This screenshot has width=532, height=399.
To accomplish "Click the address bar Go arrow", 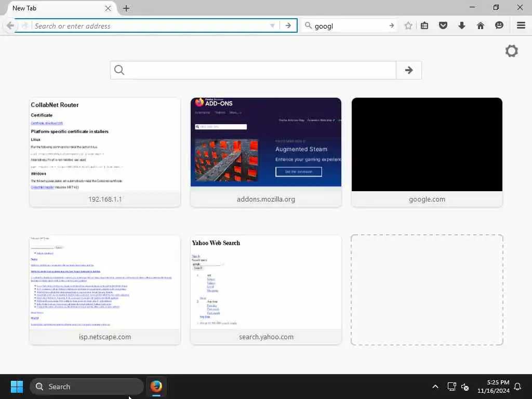I will 288,26.
